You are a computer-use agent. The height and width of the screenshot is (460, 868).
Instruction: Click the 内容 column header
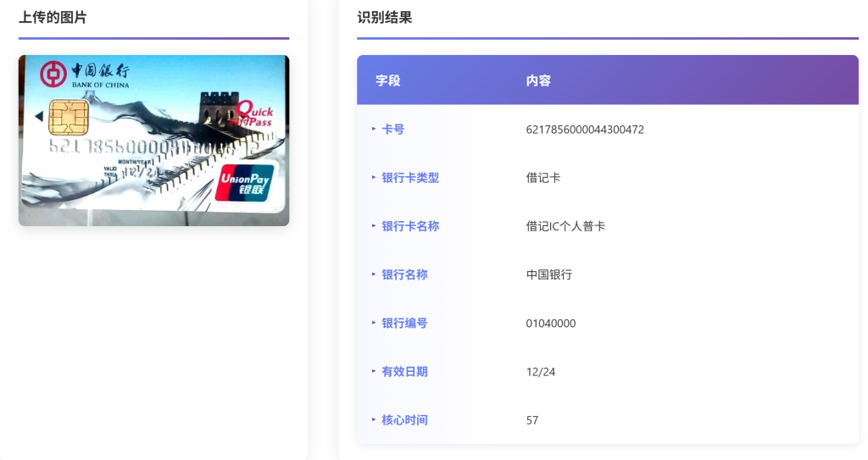point(538,80)
